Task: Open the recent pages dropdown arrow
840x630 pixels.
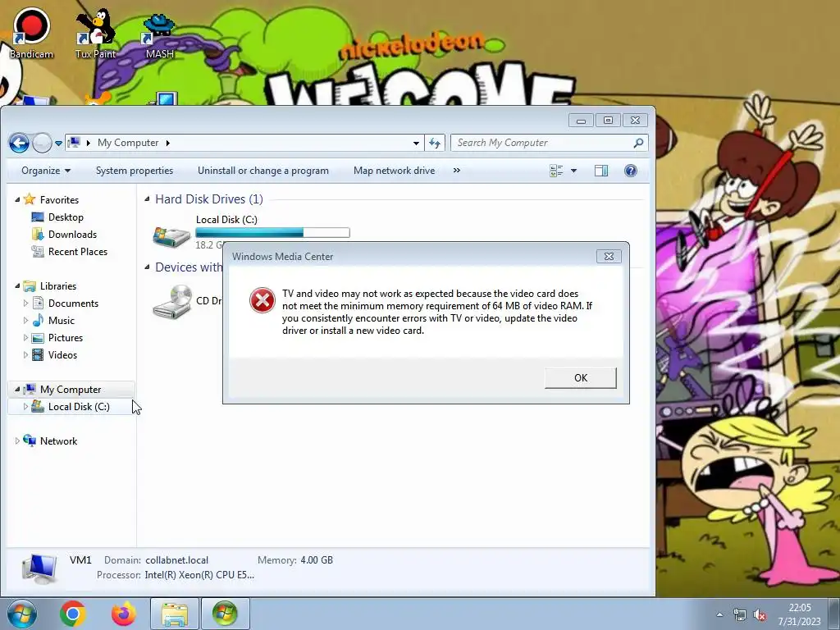Action: [x=58, y=144]
